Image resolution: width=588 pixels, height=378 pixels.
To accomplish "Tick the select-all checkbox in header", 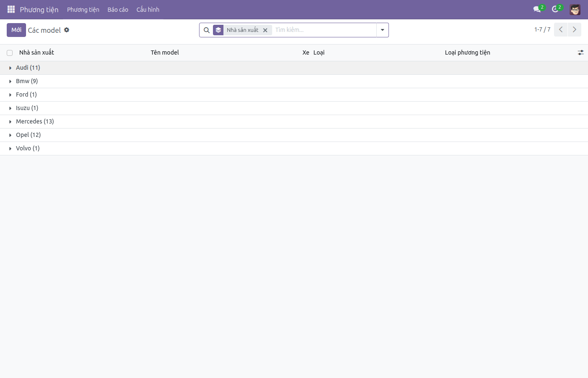I will [10, 53].
